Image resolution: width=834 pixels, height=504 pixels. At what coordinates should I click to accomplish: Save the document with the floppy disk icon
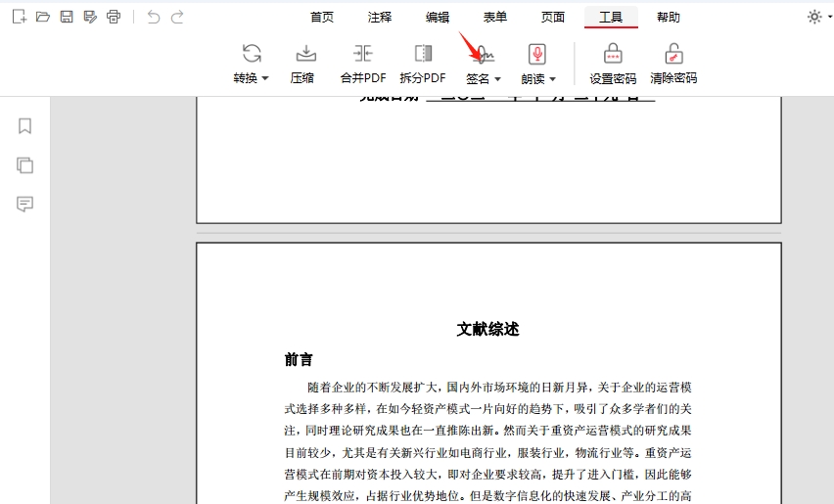pyautogui.click(x=67, y=17)
